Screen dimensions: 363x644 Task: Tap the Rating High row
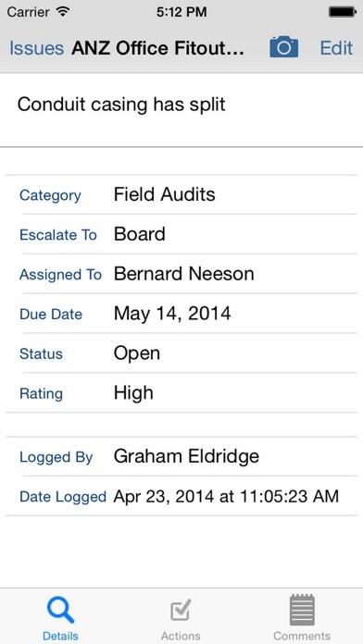(x=181, y=392)
